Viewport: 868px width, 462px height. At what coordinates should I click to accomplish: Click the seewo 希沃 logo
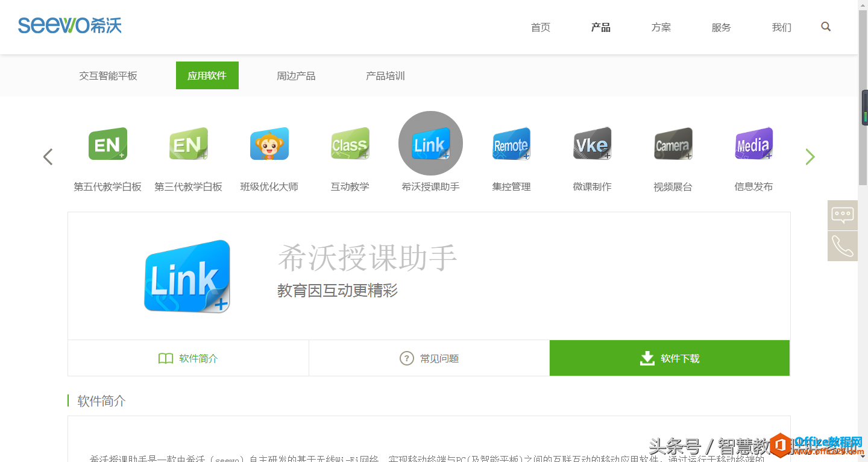coord(70,25)
